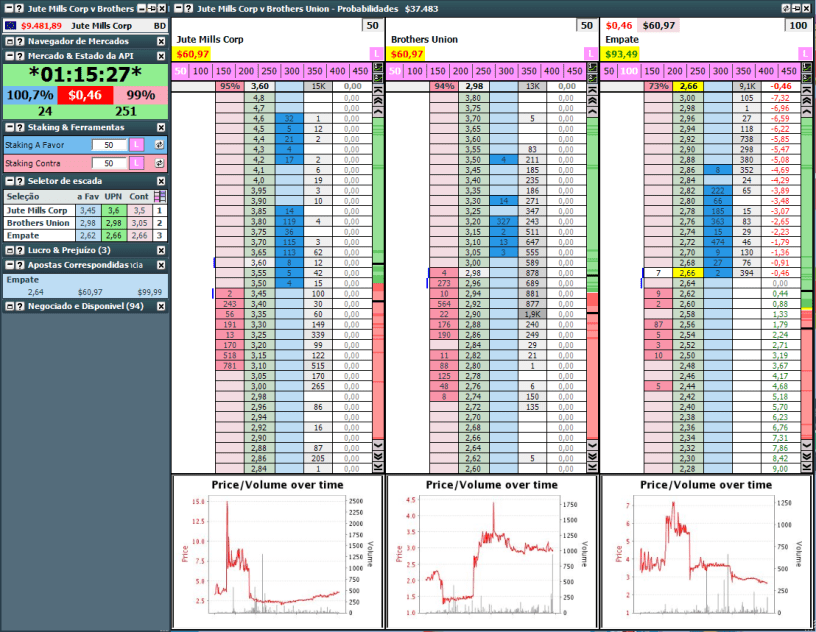Close the Navegador de Mercados panel
The height and width of the screenshot is (632, 816).
point(161,41)
